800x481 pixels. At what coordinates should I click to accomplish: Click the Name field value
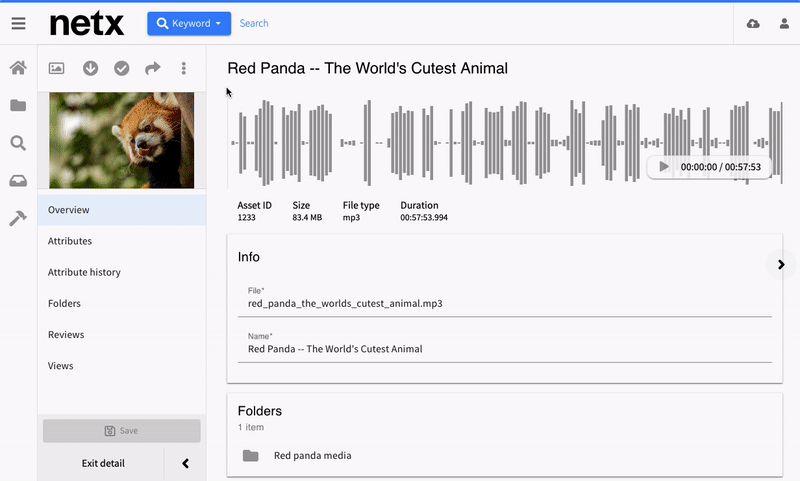point(335,349)
